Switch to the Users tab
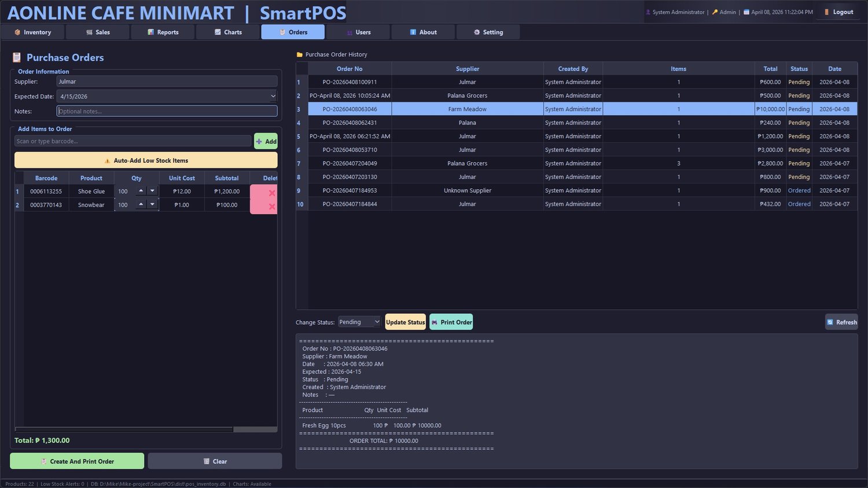 tap(358, 32)
